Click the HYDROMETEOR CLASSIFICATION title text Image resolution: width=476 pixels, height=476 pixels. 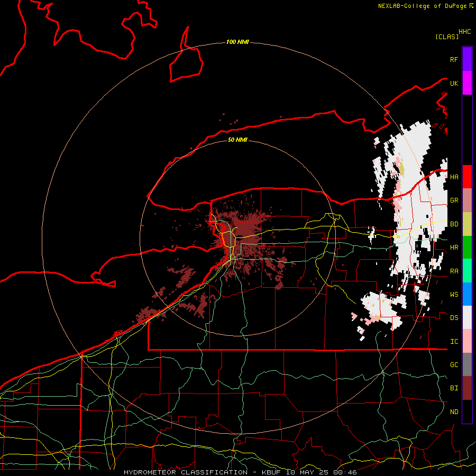pos(186,472)
